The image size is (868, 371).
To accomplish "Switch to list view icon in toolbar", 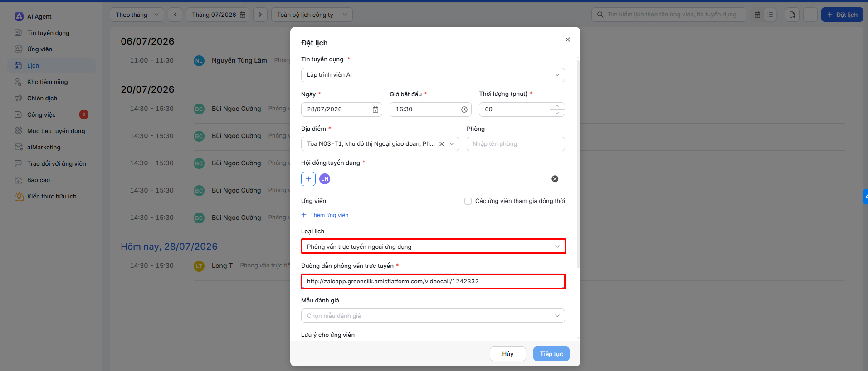I will coord(770,15).
